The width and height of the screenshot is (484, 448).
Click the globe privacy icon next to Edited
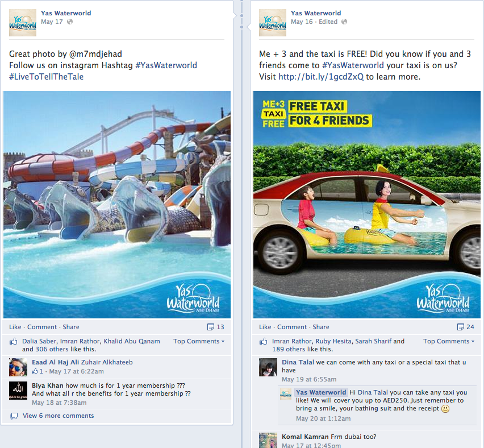point(344,22)
